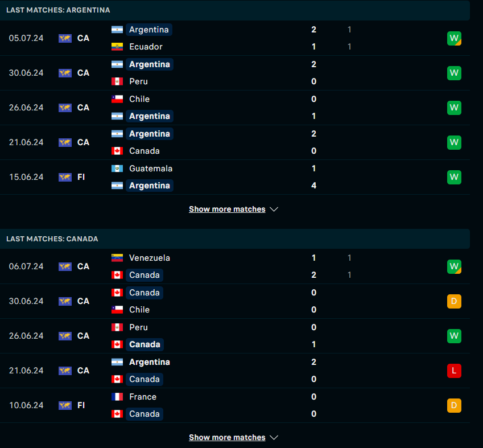Click W badge on Peru vs Canada match
Viewport: 483px width, 448px height.
pyautogui.click(x=454, y=336)
